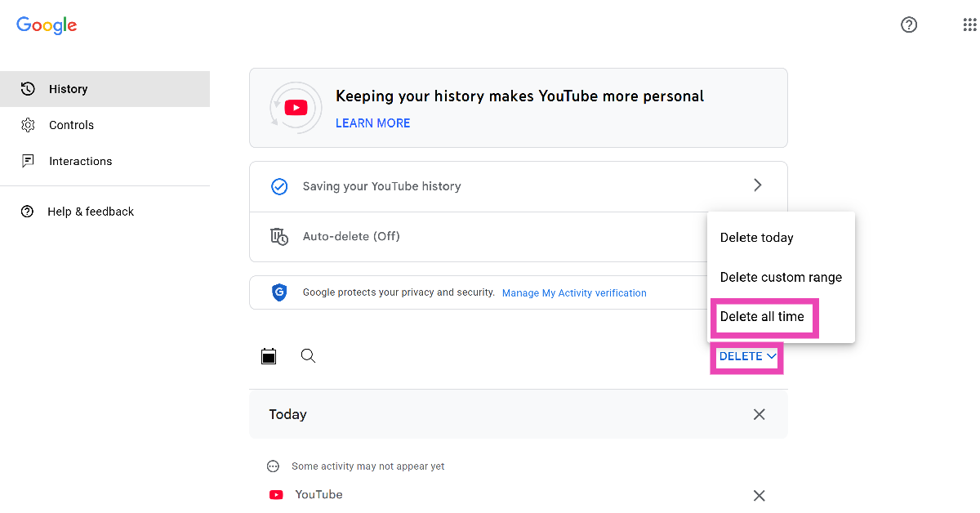
Task: Open the search activity magnifier icon
Action: [x=308, y=356]
